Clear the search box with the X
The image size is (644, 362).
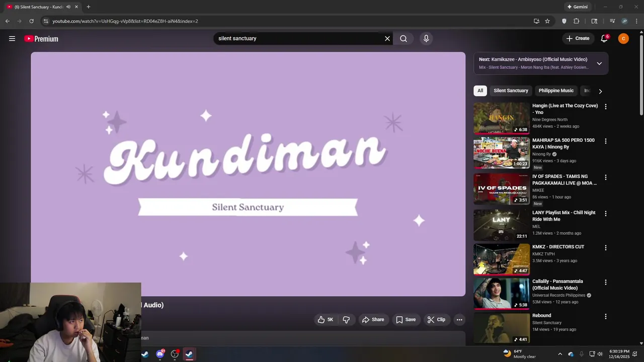pyautogui.click(x=387, y=39)
